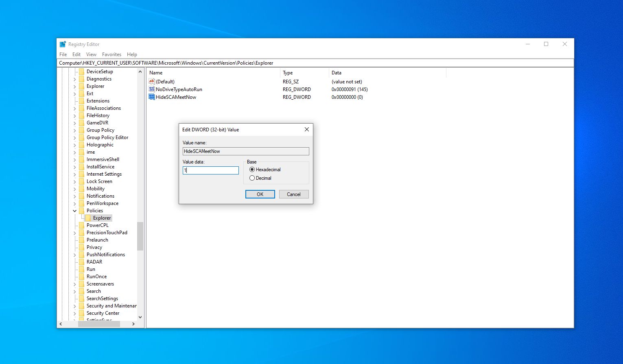
Task: Collapse the Policies tree node
Action: (75, 211)
